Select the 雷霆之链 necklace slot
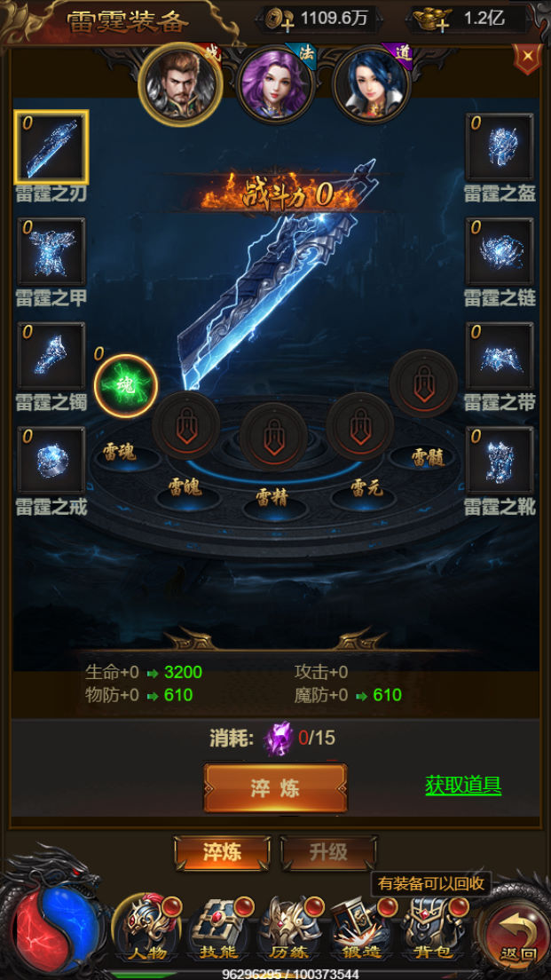 coord(500,251)
